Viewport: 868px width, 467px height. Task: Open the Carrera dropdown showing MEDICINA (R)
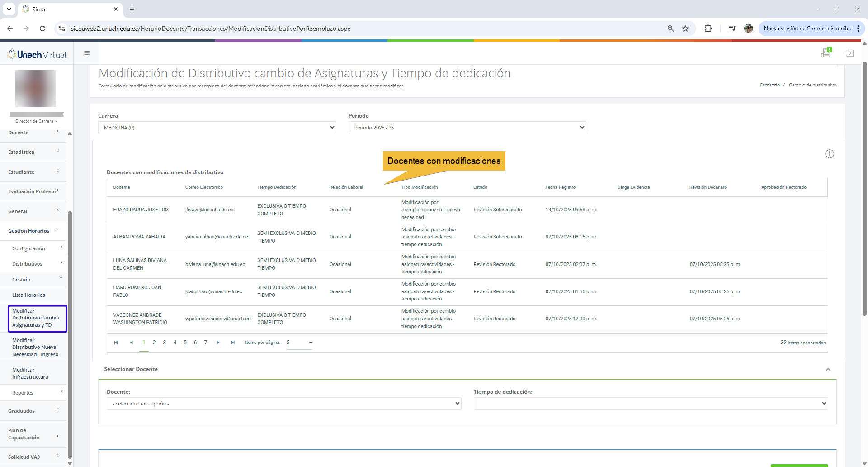click(217, 128)
